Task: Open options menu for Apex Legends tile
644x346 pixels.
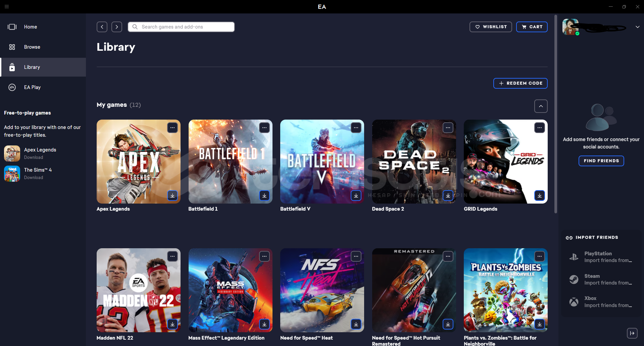Action: 172,128
